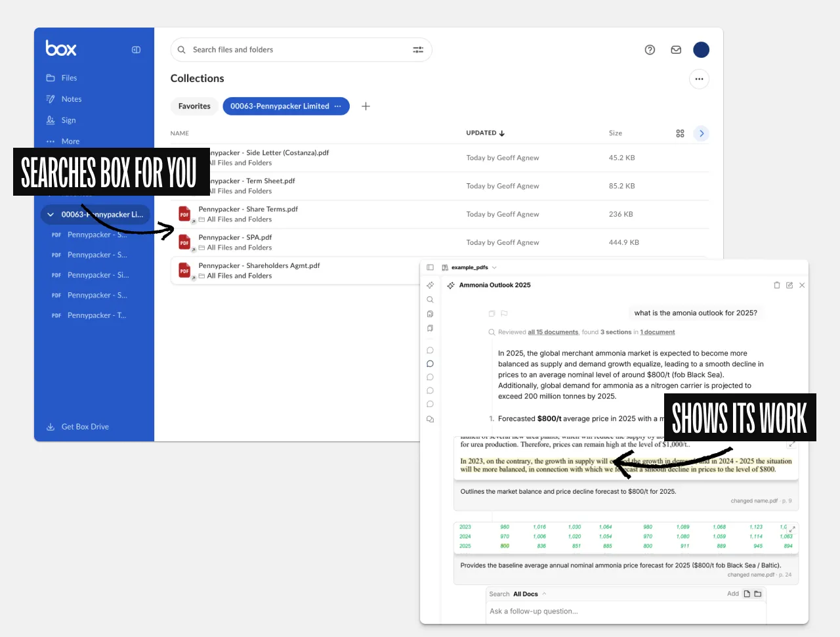Image resolution: width=840 pixels, height=637 pixels.
Task: Collapse the Box sidebar with the panel icon
Action: [x=136, y=50]
